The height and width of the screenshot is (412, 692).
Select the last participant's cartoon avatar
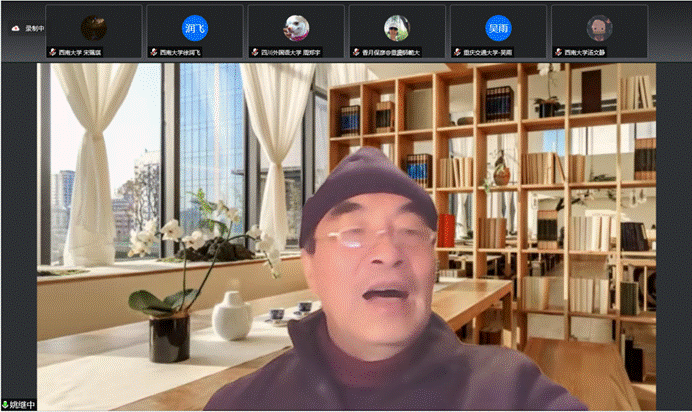598,27
